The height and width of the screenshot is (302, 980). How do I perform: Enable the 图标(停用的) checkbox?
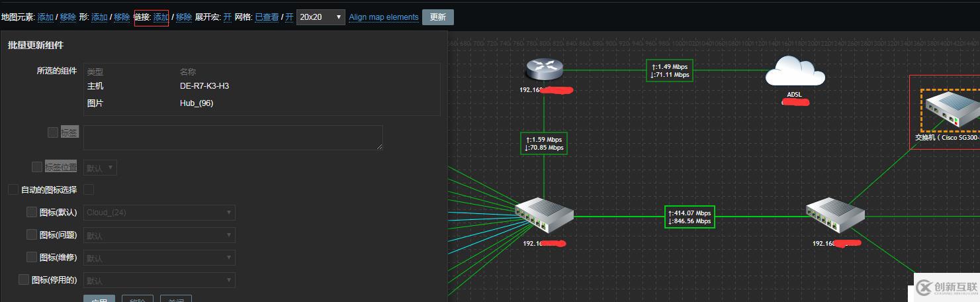coord(24,279)
